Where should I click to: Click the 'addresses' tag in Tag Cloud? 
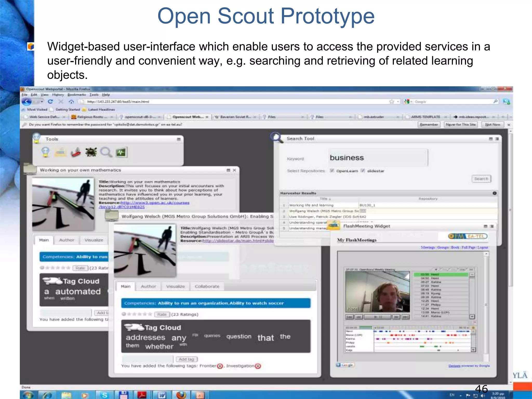[145, 337]
